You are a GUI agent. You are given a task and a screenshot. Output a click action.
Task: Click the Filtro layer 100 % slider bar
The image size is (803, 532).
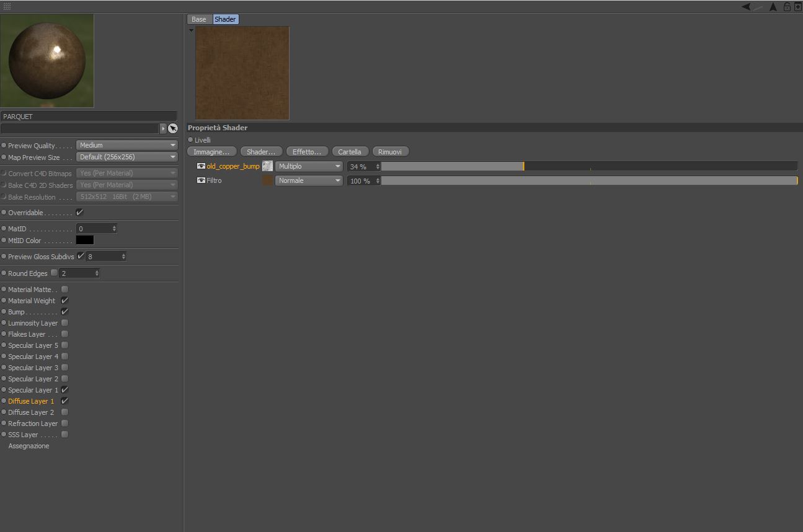point(589,180)
